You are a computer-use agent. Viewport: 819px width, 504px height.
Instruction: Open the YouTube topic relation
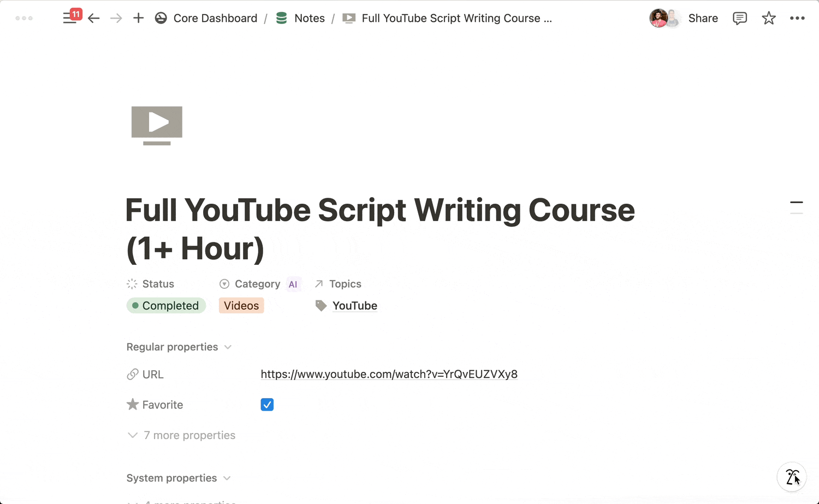click(355, 306)
